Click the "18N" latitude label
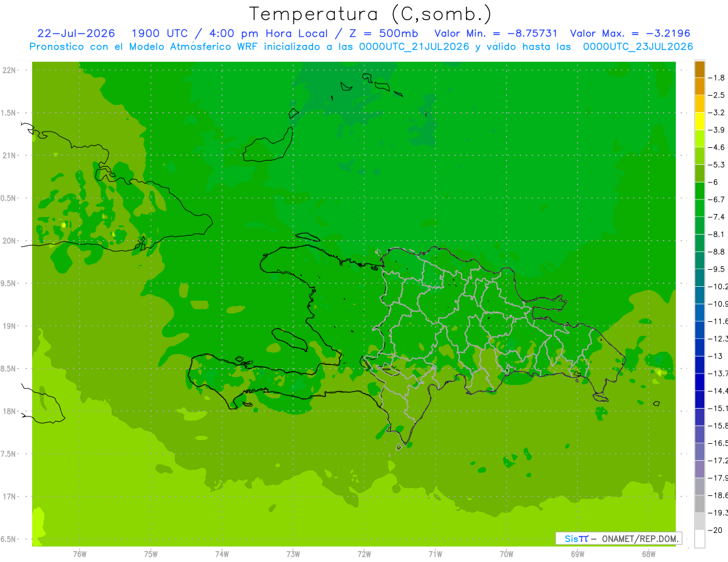 [x=10, y=412]
